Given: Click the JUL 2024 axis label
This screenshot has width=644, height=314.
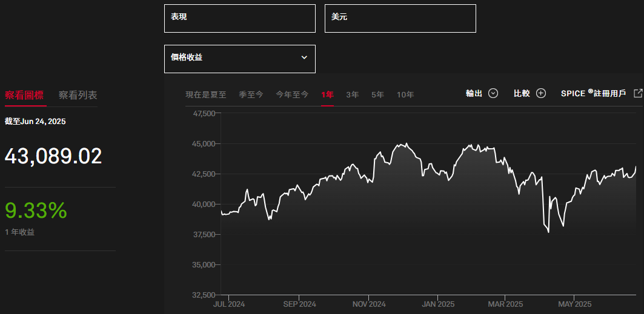Looking at the screenshot, I should [229, 304].
